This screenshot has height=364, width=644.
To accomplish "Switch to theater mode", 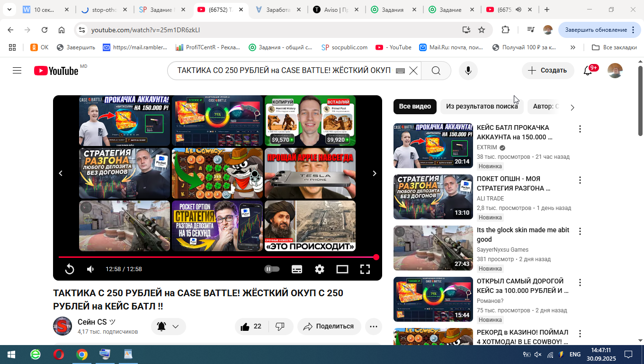I will tap(342, 269).
